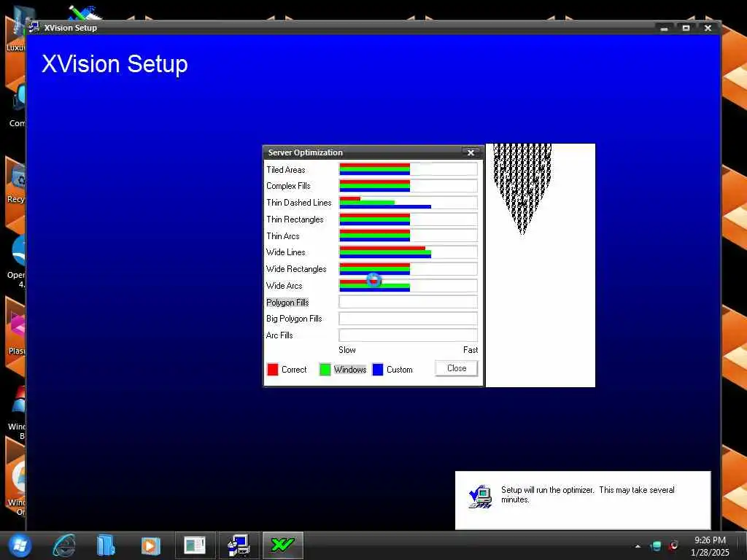Click the Wide Lines progress bar
This screenshot has height=560, width=747.
[408, 252]
